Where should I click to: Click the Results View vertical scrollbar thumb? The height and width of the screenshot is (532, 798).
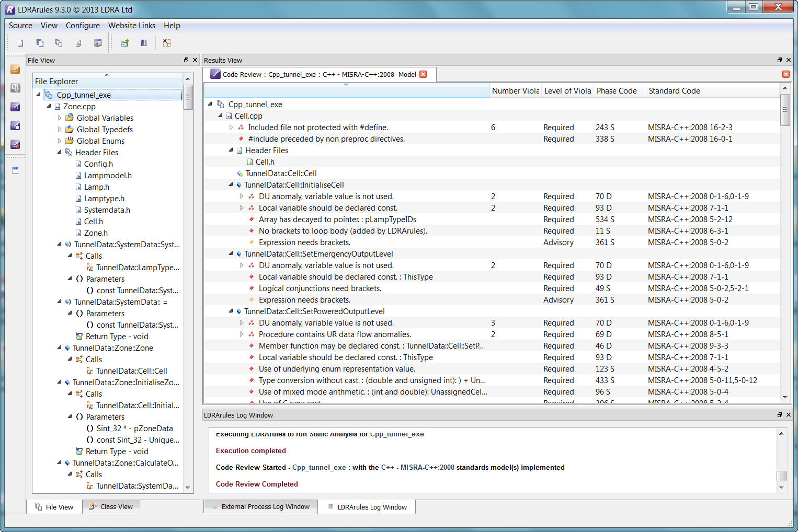(x=784, y=110)
